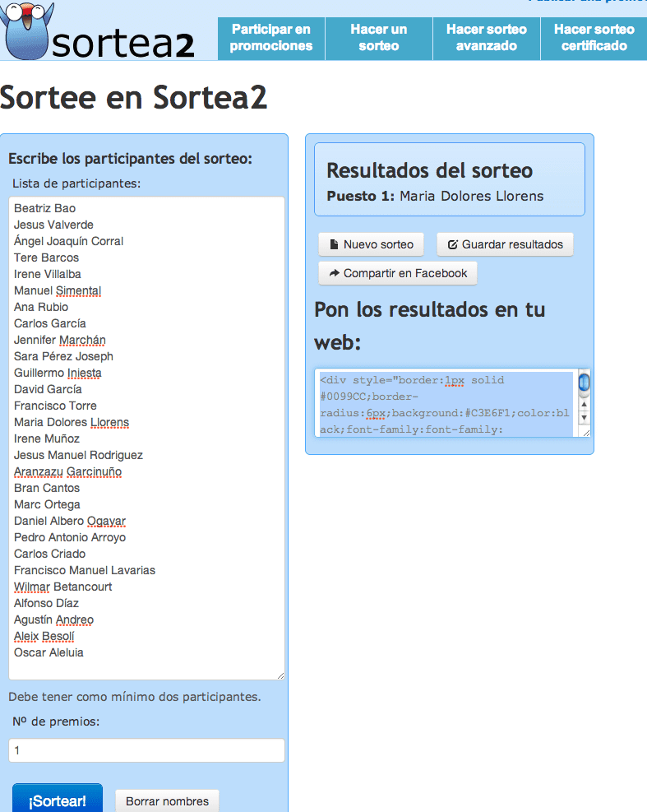Click the sortea2 logo text
Image resolution: width=647 pixels, height=812 pixels.
(123, 44)
